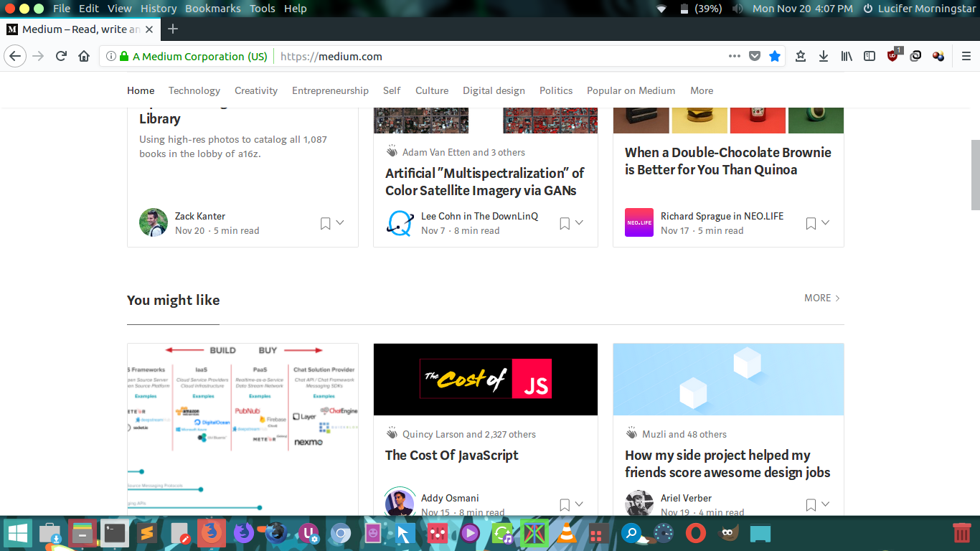The image size is (980, 551).
Task: Go to Digital design topic
Action: click(494, 90)
